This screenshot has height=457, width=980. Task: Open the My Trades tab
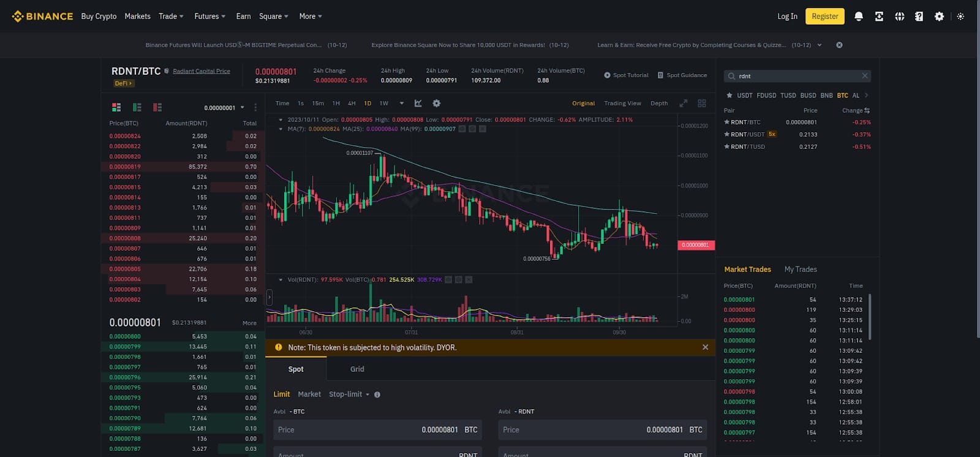801,269
